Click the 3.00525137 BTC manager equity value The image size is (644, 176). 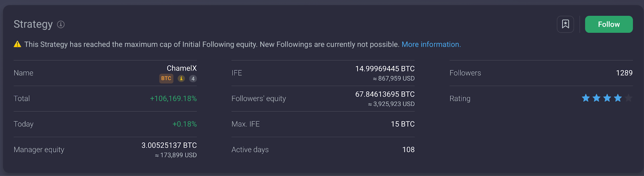pyautogui.click(x=169, y=145)
